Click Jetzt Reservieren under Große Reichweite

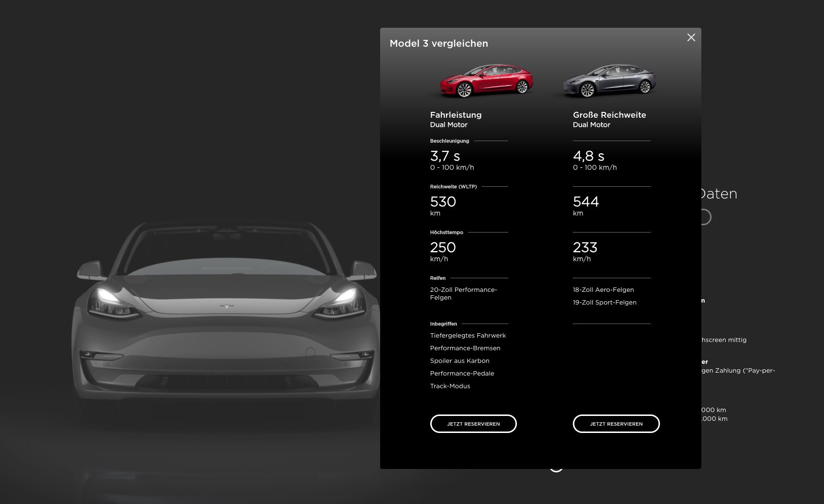coord(616,424)
